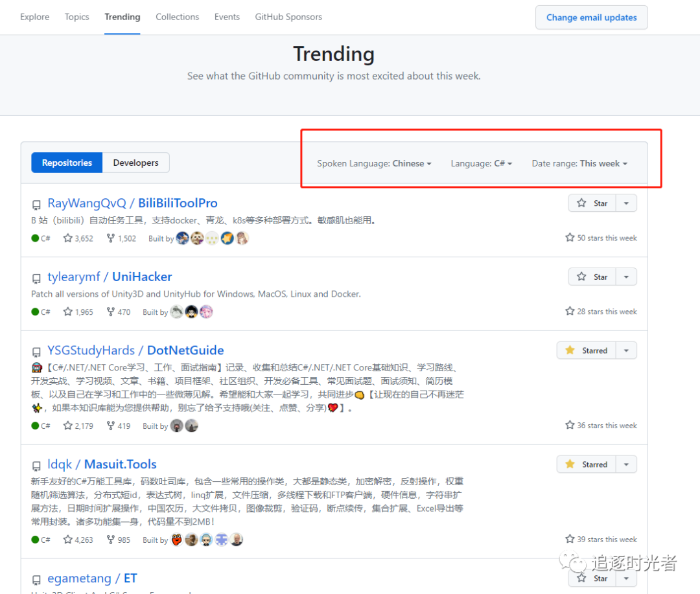Click the UniHacker description text

196,294
